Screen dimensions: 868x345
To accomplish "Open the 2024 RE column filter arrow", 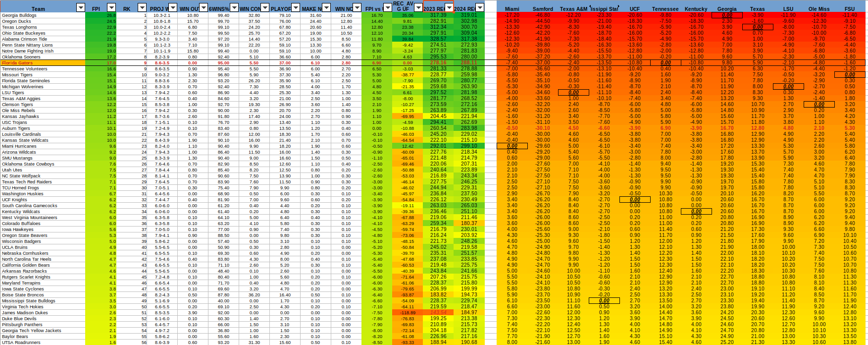I will pos(480,8).
